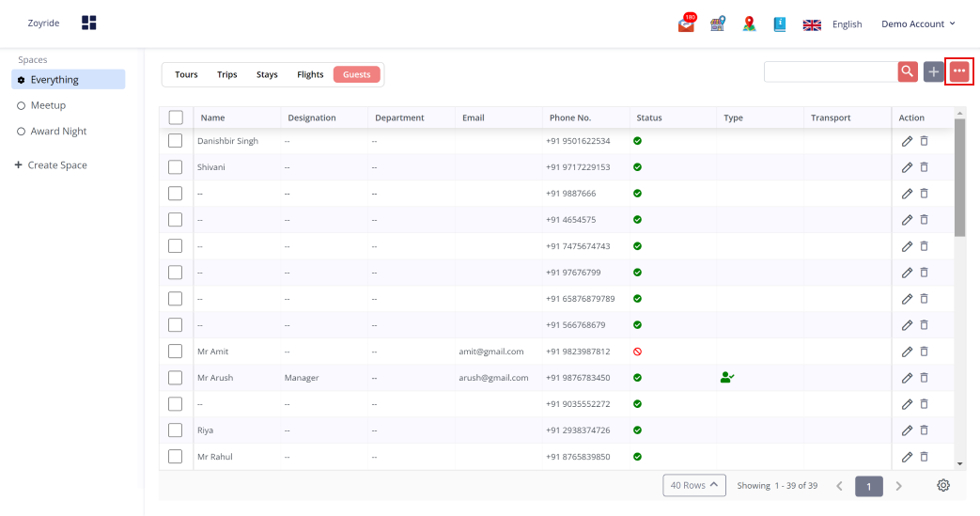The width and height of the screenshot is (980, 516).
Task: Open the red three-dots more options button
Action: (x=959, y=71)
